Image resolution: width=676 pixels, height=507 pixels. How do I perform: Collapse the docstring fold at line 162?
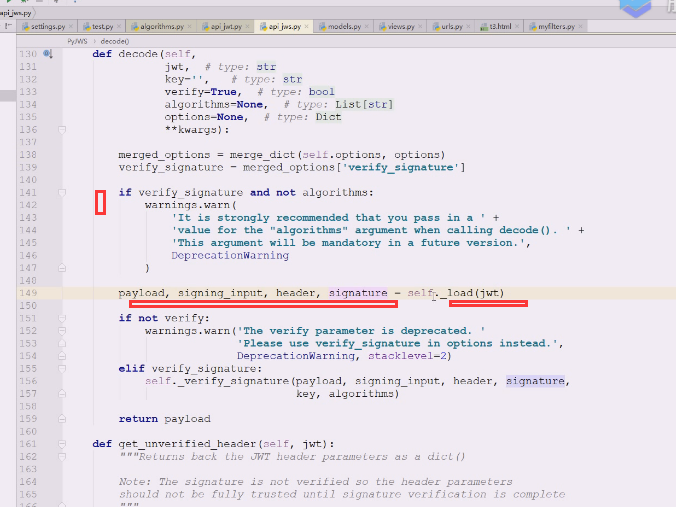[x=62, y=457]
